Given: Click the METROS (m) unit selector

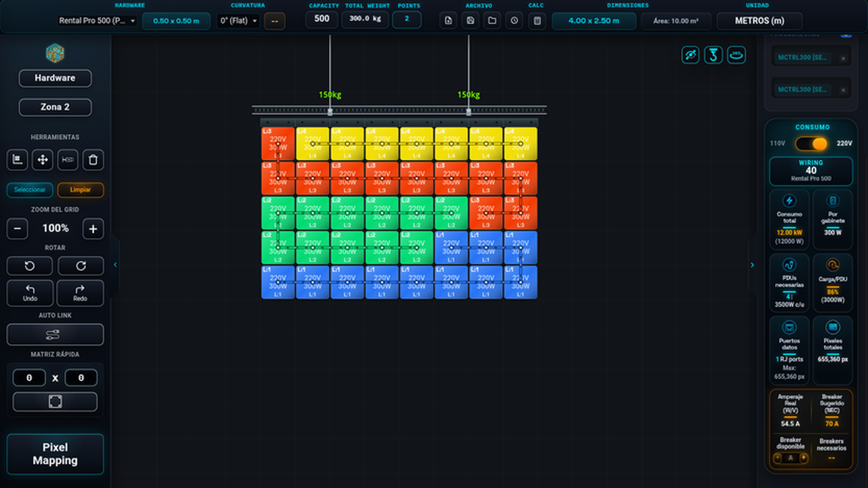Looking at the screenshot, I should coord(759,21).
